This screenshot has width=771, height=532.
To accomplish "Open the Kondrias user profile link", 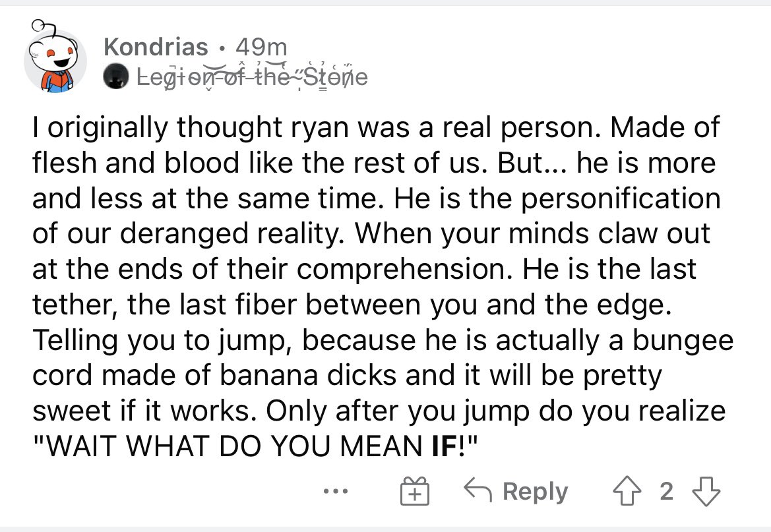I will (156, 47).
